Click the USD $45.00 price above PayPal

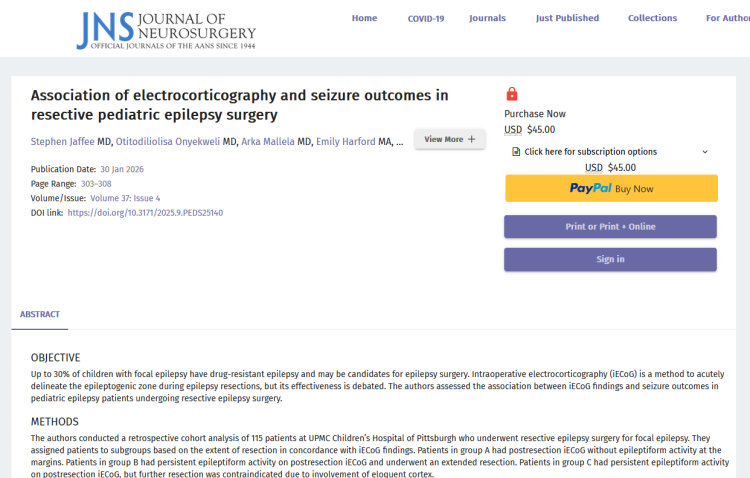click(610, 167)
